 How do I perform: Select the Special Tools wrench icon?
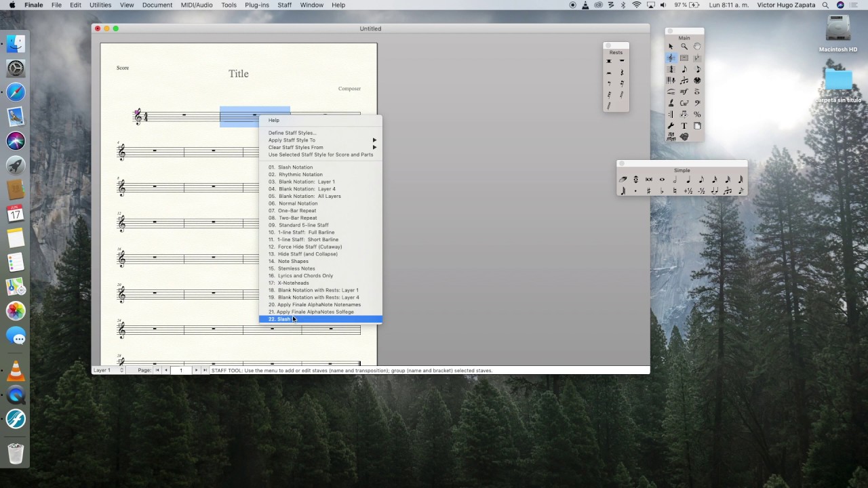pyautogui.click(x=671, y=125)
